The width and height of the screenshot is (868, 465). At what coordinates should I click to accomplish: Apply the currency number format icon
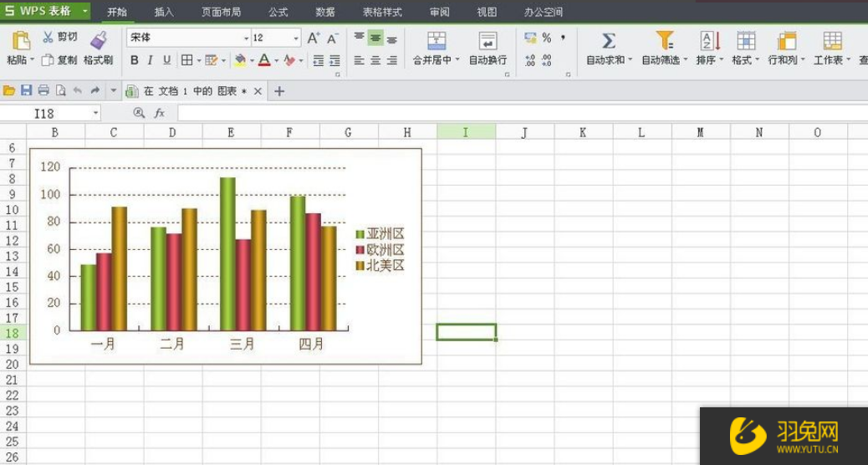point(530,38)
